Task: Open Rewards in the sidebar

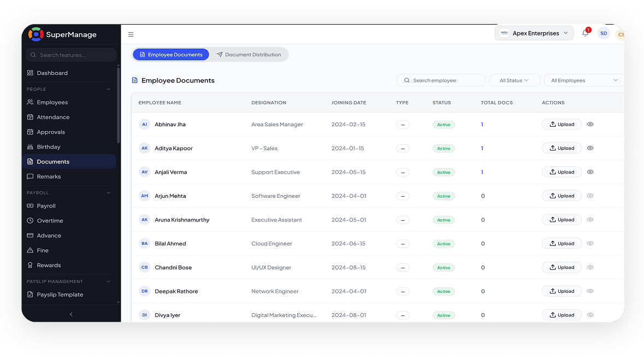Action: pyautogui.click(x=69, y=265)
